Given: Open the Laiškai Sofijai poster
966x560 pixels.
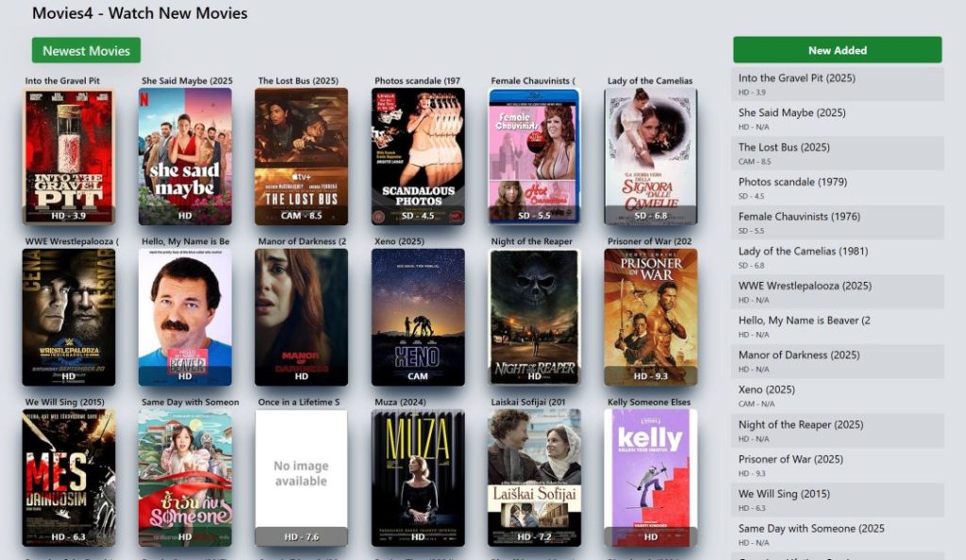Looking at the screenshot, I should pyautogui.click(x=534, y=478).
